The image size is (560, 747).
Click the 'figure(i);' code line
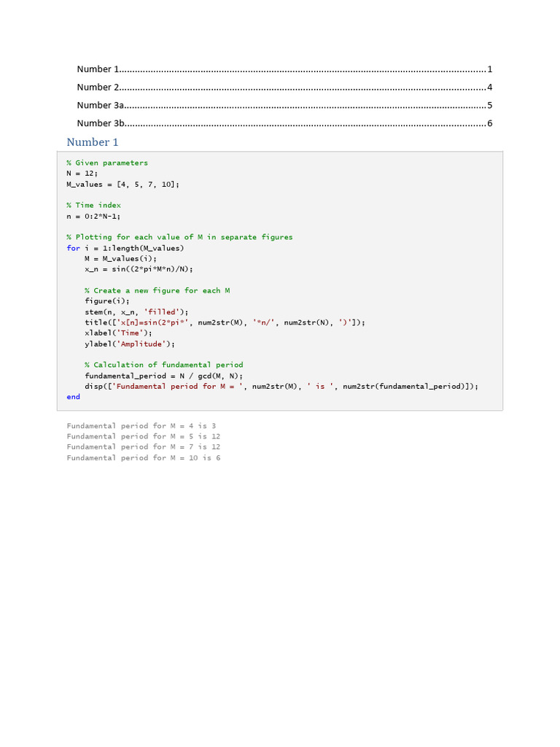pos(107,301)
